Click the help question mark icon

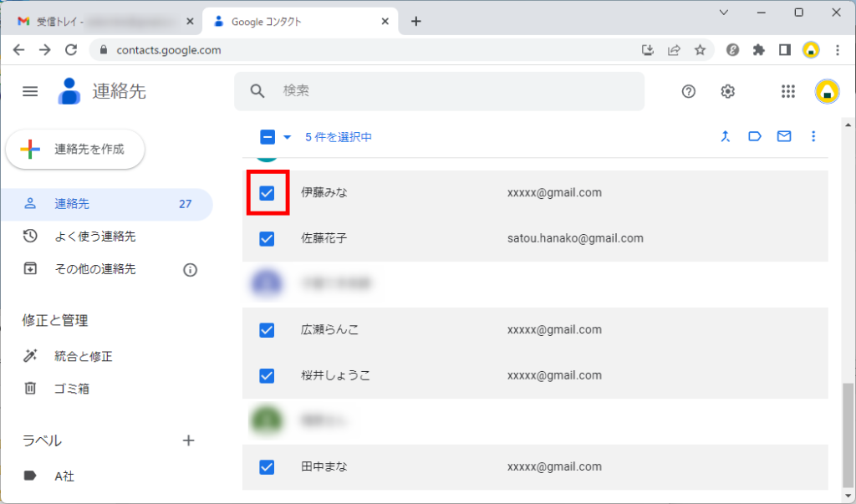(689, 92)
